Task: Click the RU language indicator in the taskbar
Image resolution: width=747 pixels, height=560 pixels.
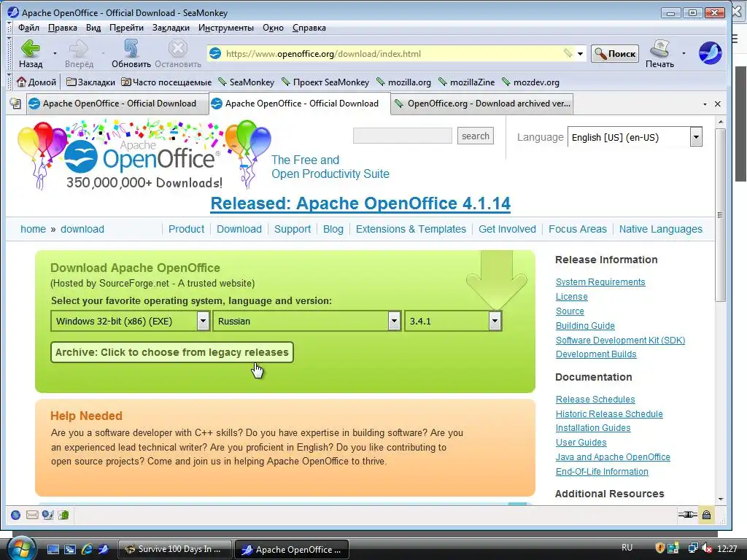Action: click(627, 548)
